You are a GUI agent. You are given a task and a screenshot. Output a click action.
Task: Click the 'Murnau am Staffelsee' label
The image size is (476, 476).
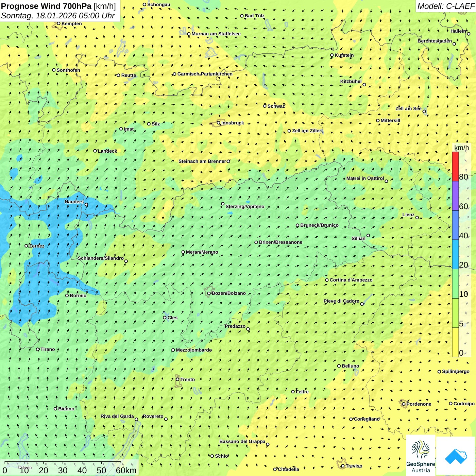tap(216, 34)
